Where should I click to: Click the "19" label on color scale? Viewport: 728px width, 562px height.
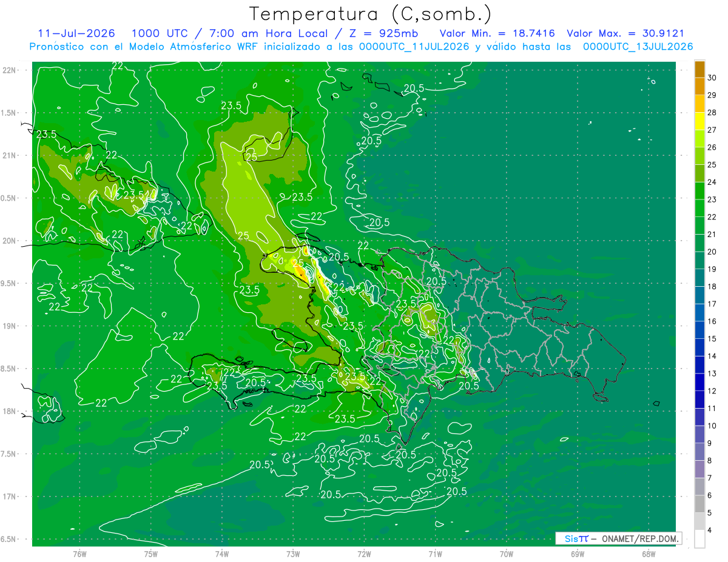[x=712, y=269]
